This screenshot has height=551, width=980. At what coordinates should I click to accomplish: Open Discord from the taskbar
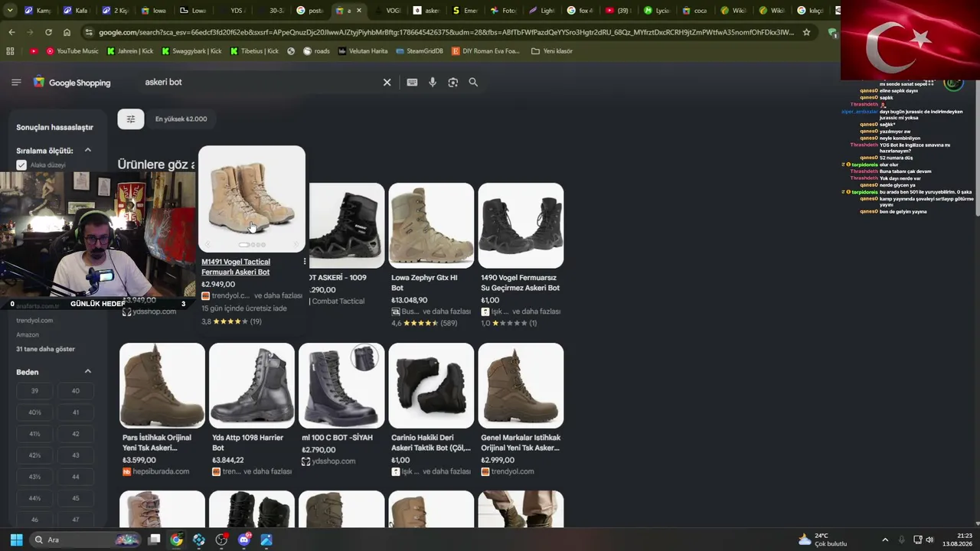pyautogui.click(x=244, y=540)
